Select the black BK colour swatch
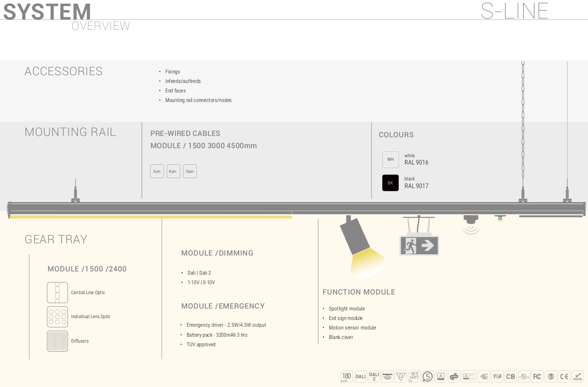 click(x=390, y=183)
